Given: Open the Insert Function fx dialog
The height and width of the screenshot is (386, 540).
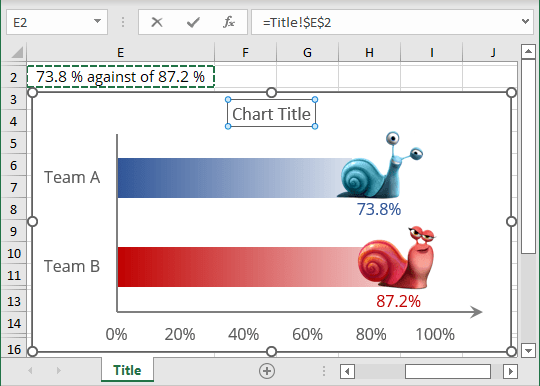Looking at the screenshot, I should coord(229,22).
